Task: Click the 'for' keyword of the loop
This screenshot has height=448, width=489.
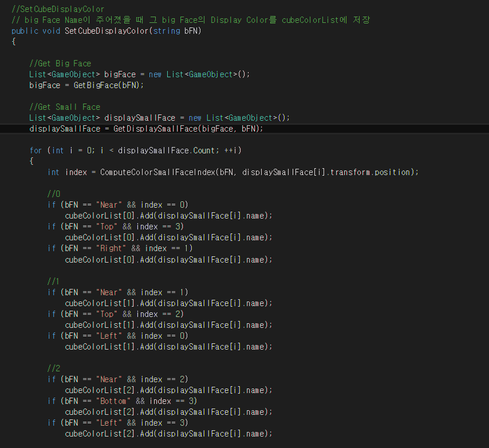Action: point(36,150)
